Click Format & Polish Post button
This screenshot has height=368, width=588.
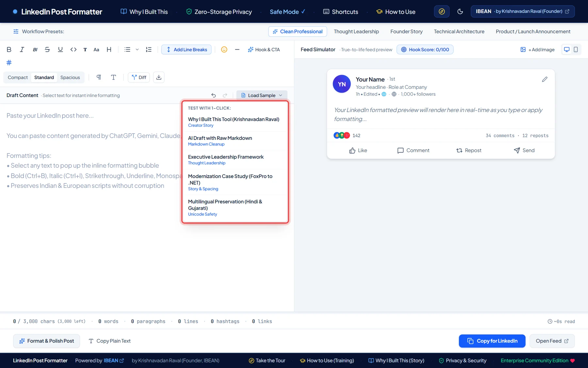click(46, 341)
